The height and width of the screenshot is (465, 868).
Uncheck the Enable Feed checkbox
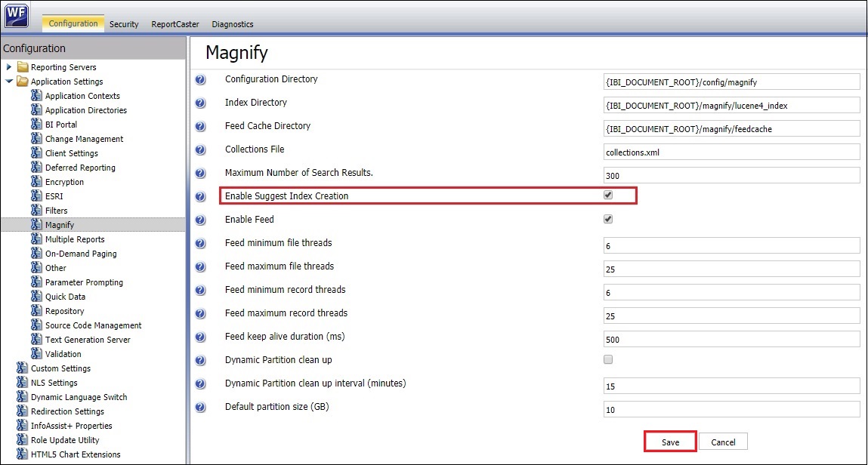coord(608,220)
